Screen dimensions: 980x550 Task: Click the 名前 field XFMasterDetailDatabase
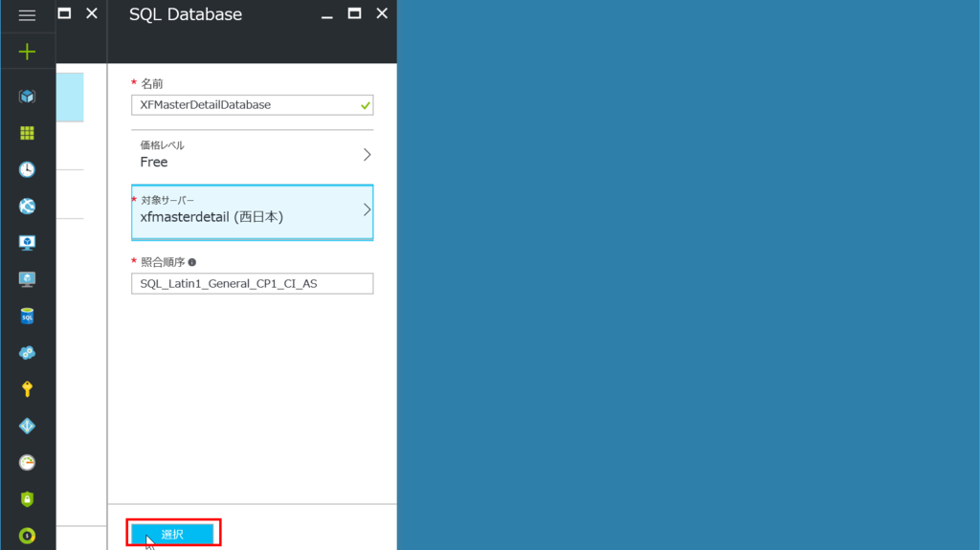tap(252, 105)
